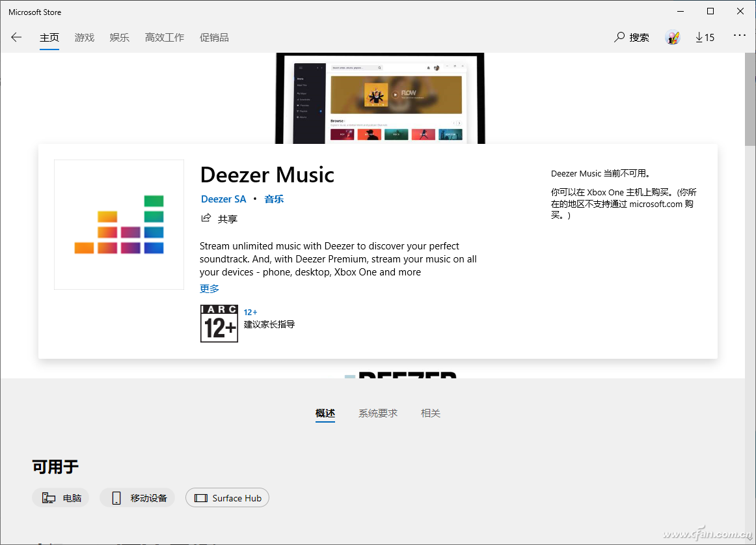This screenshot has height=545, width=756.
Task: Click the Surface Hub device icon
Action: 200,498
